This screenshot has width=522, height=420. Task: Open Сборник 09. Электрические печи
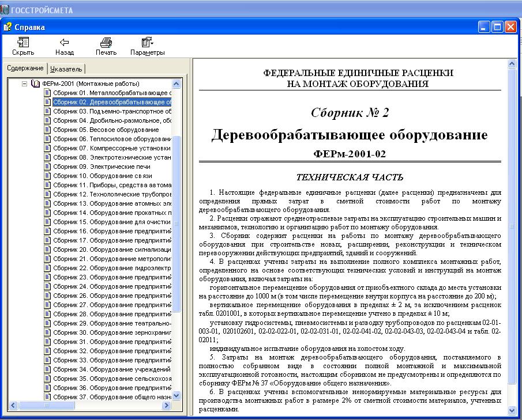coord(102,167)
